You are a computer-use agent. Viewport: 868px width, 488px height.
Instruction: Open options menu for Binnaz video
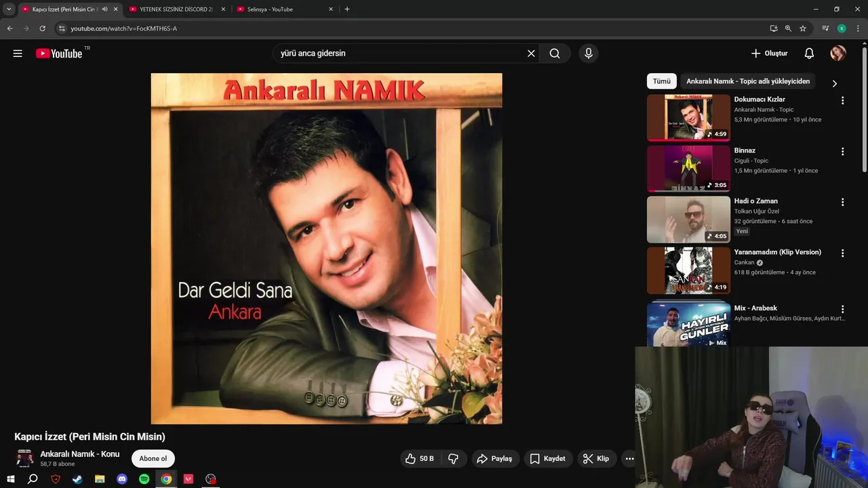[843, 152]
